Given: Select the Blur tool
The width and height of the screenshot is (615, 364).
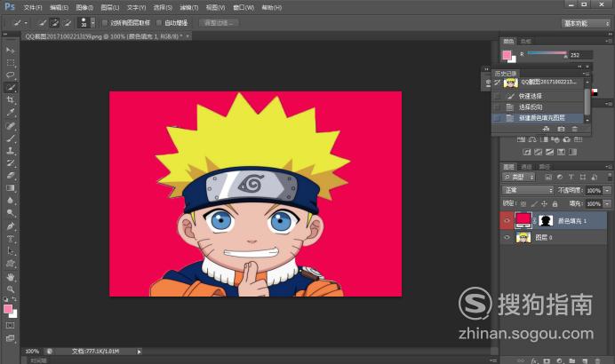Looking at the screenshot, I should click(x=10, y=201).
